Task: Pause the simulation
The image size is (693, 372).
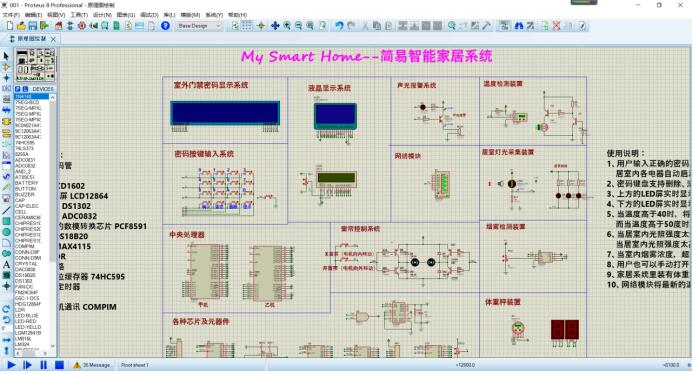Action: click(43, 365)
